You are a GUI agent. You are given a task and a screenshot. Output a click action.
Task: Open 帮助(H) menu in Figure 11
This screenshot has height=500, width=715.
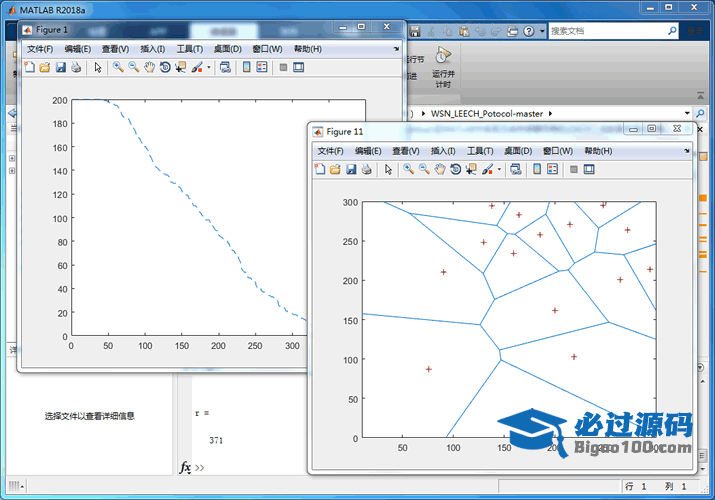click(598, 151)
